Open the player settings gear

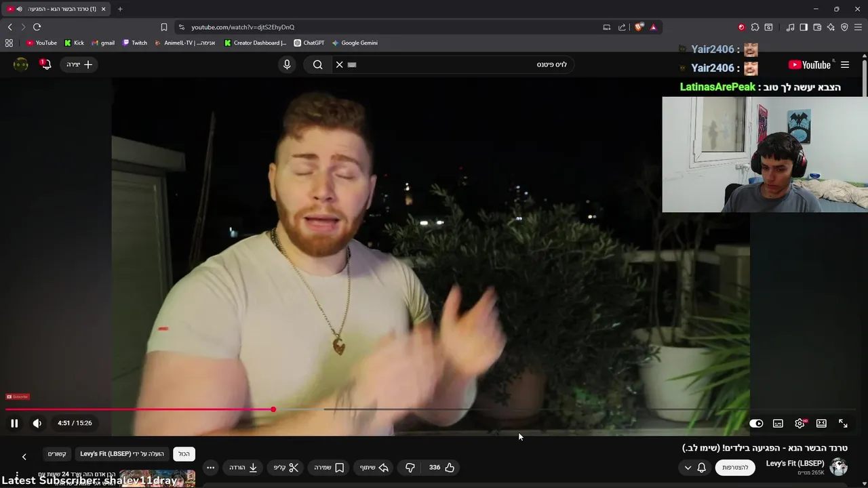(800, 423)
